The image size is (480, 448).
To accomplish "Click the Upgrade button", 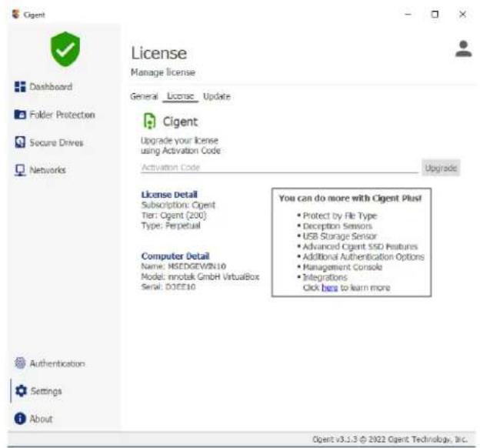I will pos(441,168).
